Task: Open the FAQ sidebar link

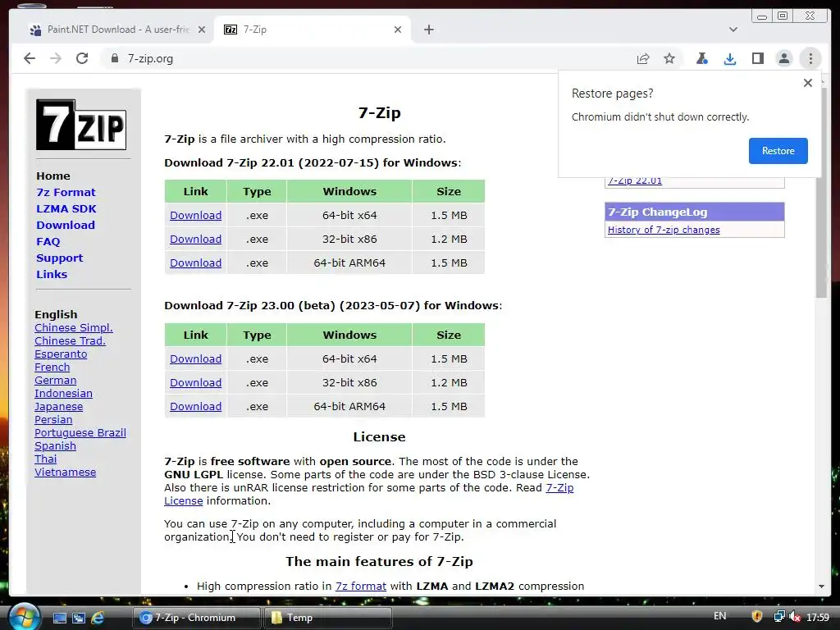Action: click(48, 242)
